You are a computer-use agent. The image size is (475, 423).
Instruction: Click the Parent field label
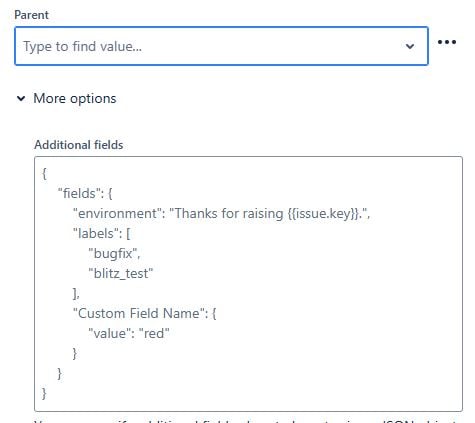(x=31, y=15)
